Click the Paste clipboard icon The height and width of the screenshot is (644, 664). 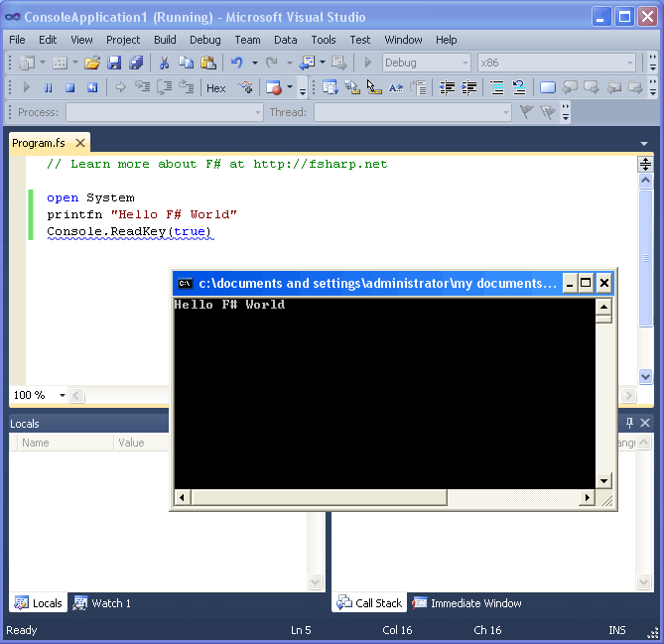tap(207, 64)
